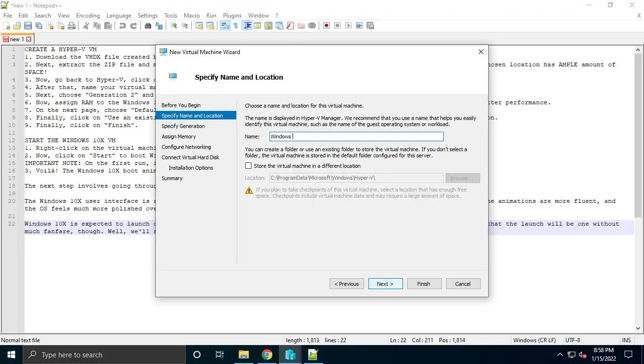Click the Playback macro icon

(x=348, y=26)
